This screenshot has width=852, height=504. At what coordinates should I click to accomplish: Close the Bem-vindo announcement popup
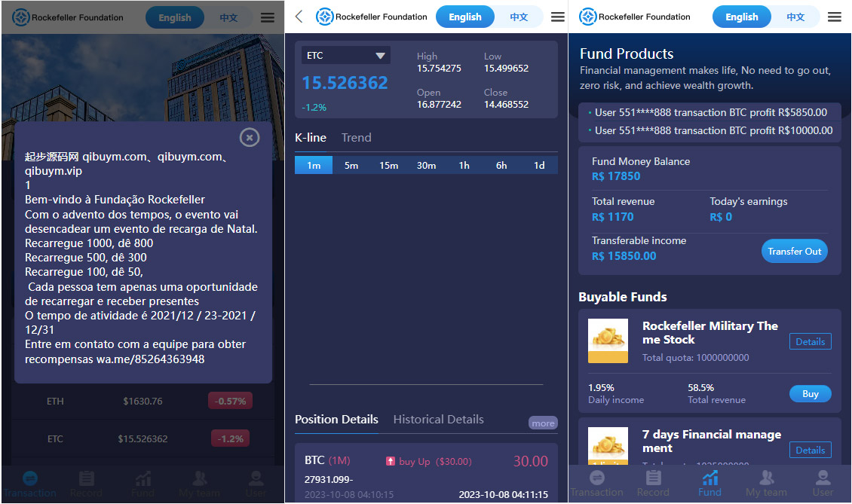click(250, 137)
